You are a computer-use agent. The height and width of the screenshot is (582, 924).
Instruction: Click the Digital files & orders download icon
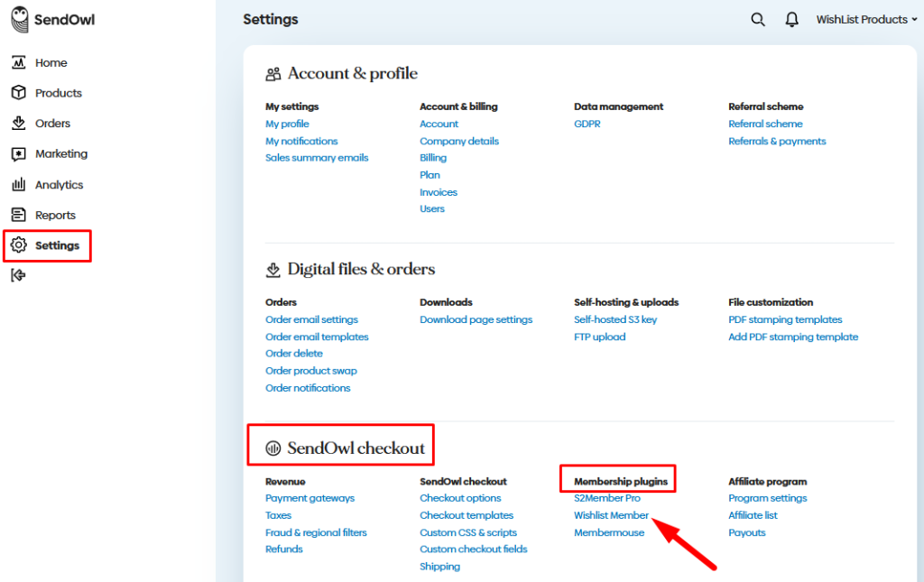pos(273,270)
